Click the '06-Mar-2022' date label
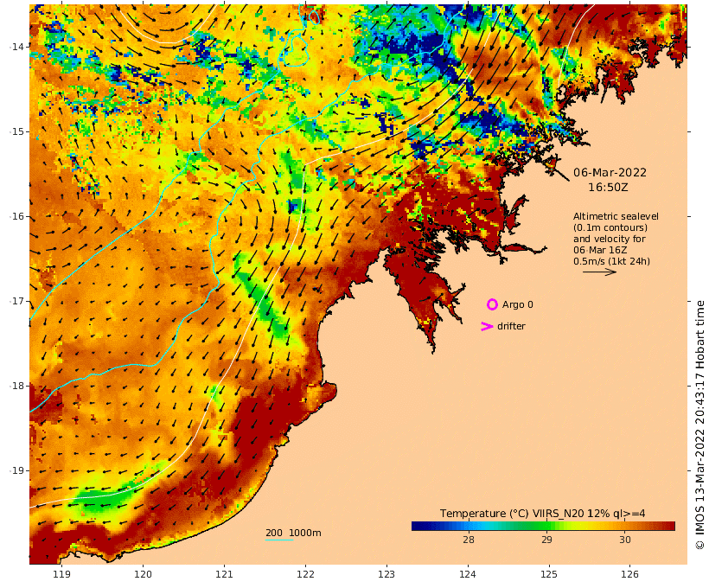709x588 pixels. tap(610, 172)
